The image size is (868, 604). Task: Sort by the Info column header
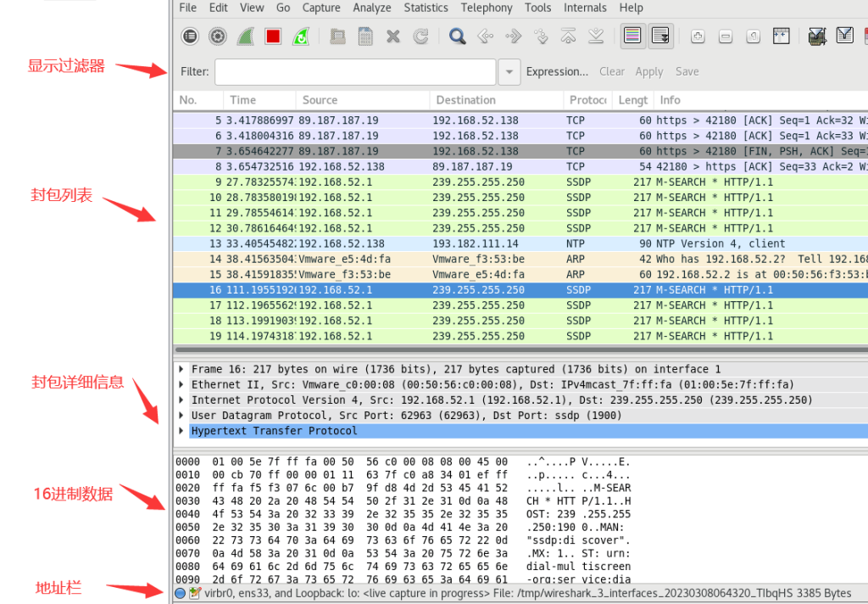click(x=761, y=100)
